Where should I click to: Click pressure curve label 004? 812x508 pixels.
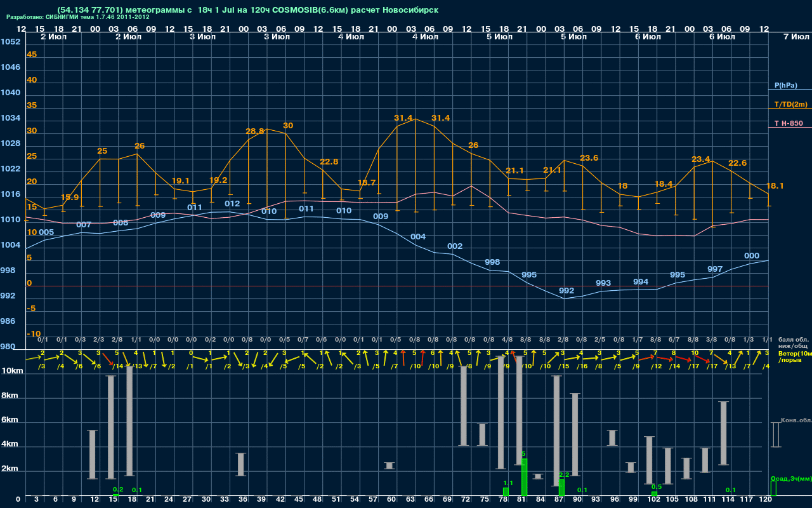[418, 237]
